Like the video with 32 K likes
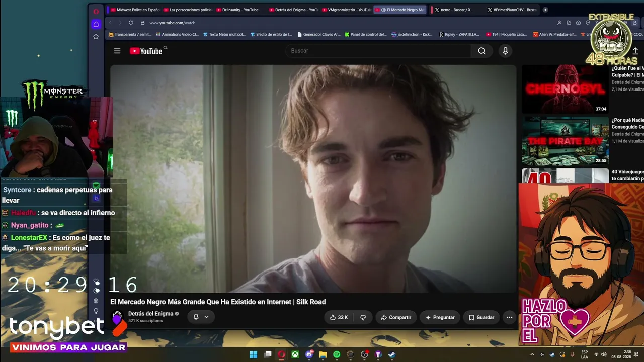This screenshot has width=644, height=362. click(339, 317)
